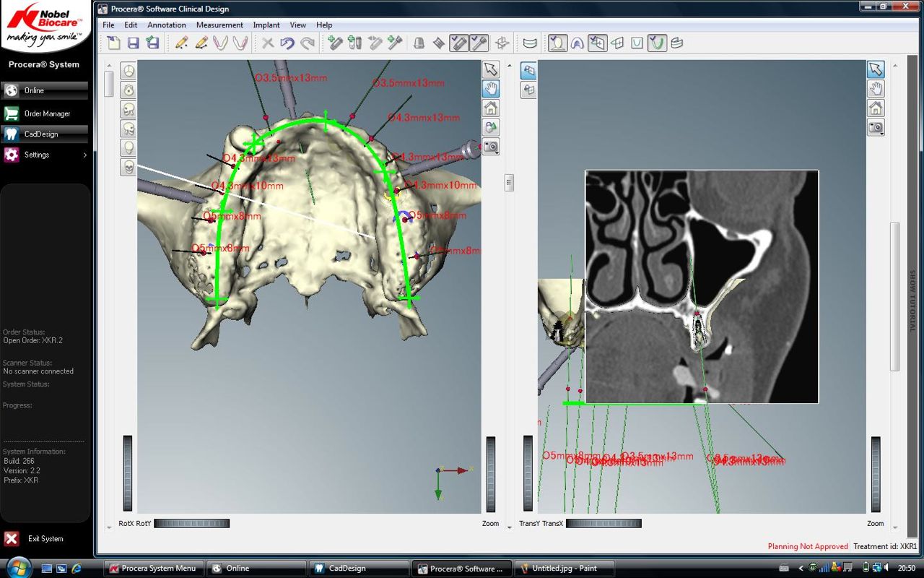Activate the hand pan tool in slice viewport
Screen dimensions: 924x578
[x=876, y=89]
